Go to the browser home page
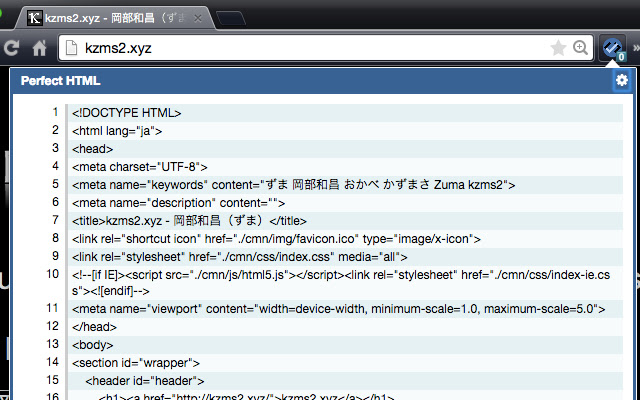 (40, 47)
